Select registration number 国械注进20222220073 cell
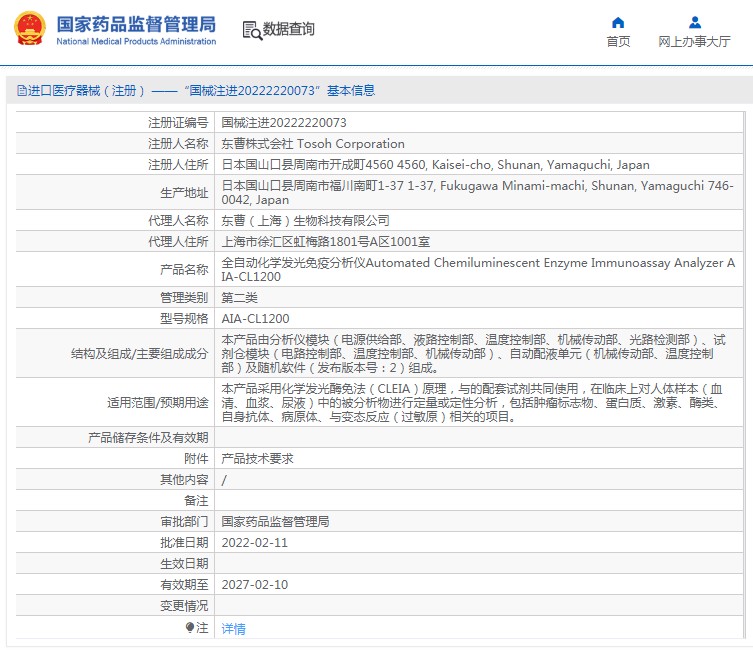Image resolution: width=753 pixels, height=650 pixels. point(284,123)
